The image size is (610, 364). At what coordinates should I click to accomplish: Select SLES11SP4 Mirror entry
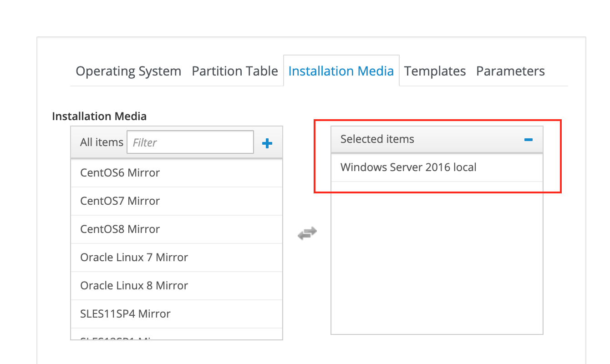pyautogui.click(x=177, y=314)
